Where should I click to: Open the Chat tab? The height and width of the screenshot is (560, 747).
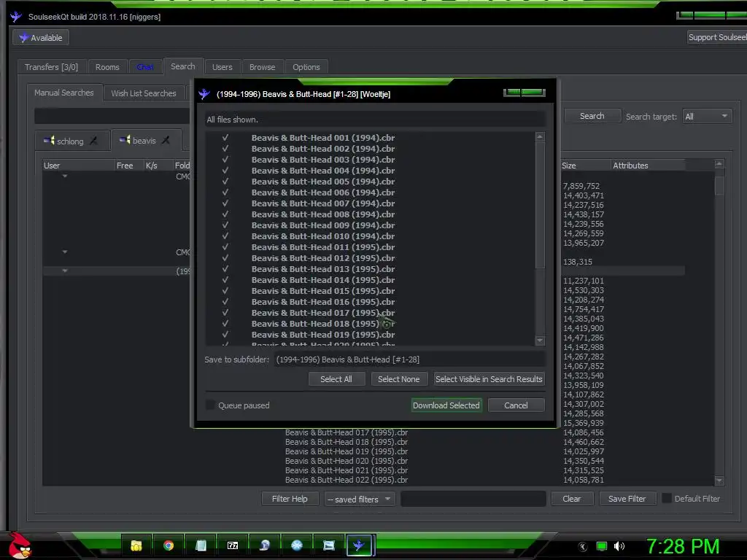click(145, 67)
